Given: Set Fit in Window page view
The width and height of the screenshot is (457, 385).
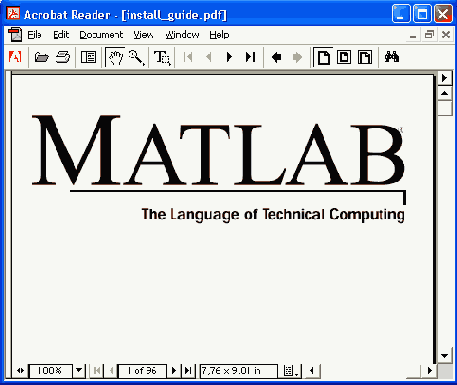Looking at the screenshot, I should coord(344,57).
